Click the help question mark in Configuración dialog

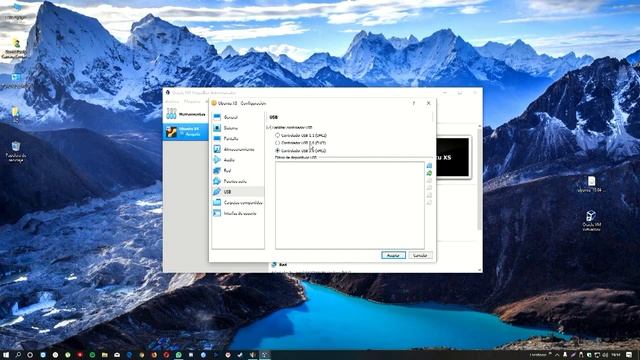pyautogui.click(x=413, y=103)
